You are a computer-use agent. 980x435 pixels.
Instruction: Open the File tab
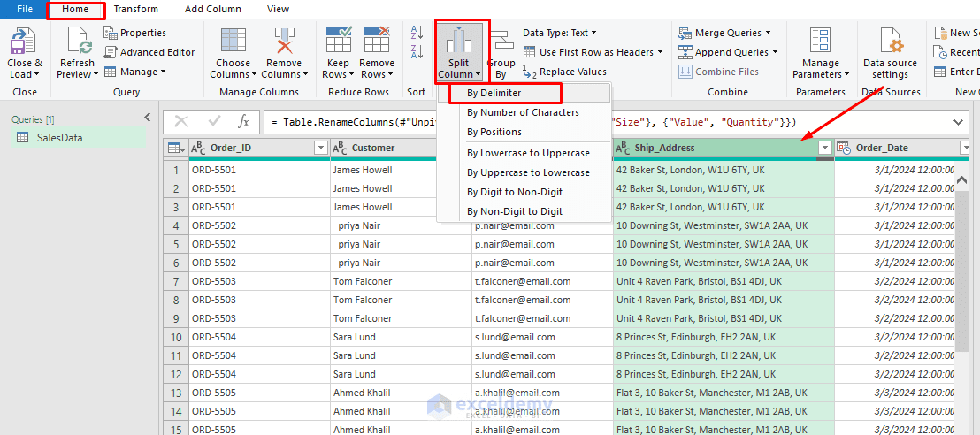tap(25, 9)
